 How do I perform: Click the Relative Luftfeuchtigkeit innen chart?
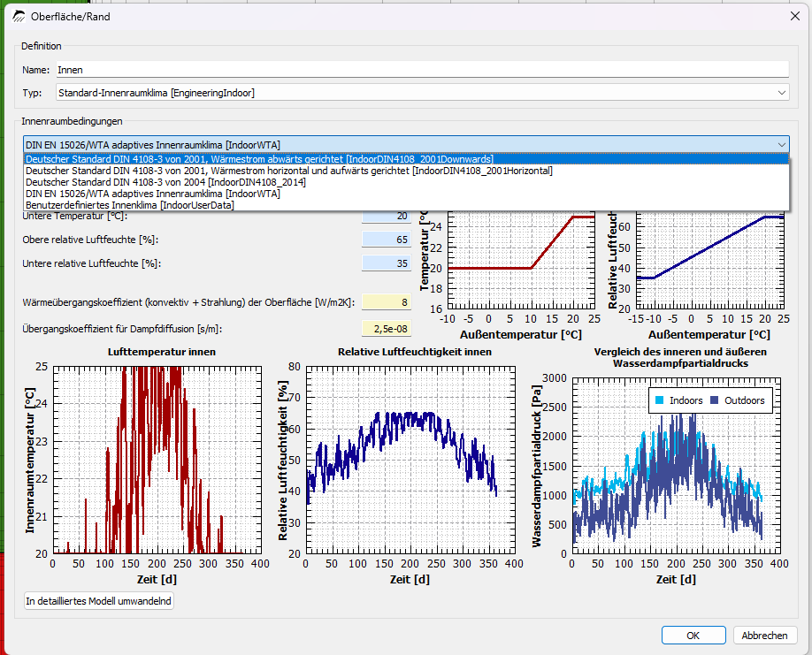410,460
